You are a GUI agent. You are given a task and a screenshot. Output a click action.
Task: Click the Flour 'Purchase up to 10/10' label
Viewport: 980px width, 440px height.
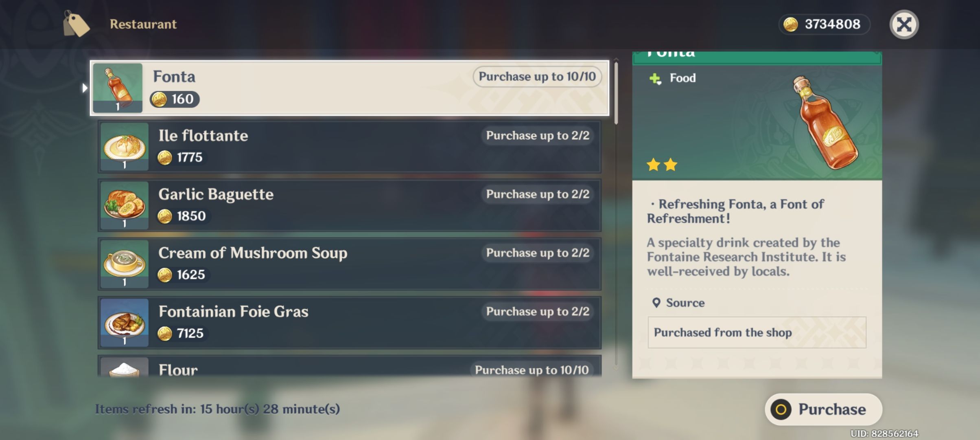click(532, 370)
